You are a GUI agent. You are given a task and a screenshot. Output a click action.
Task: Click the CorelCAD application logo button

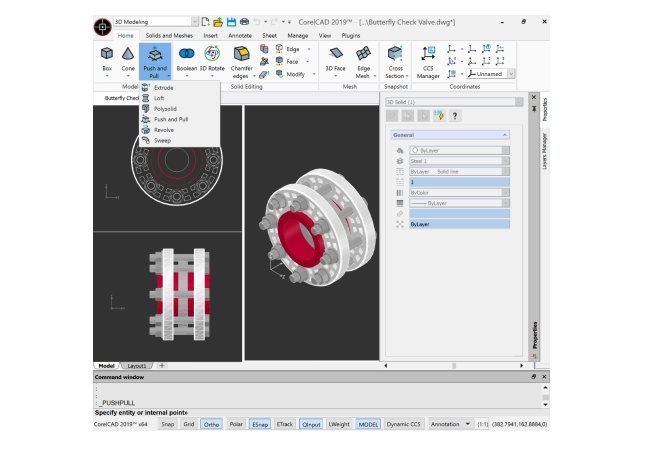(x=102, y=27)
